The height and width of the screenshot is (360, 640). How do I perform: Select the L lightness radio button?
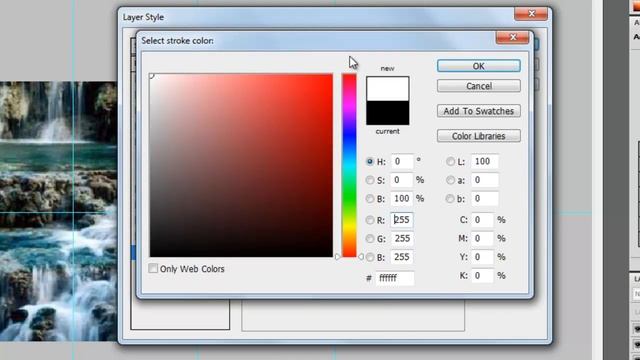450,161
